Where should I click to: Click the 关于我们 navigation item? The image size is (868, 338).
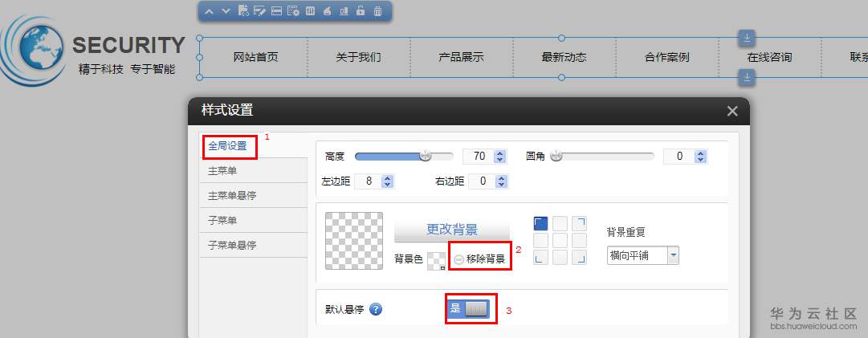coord(358,57)
